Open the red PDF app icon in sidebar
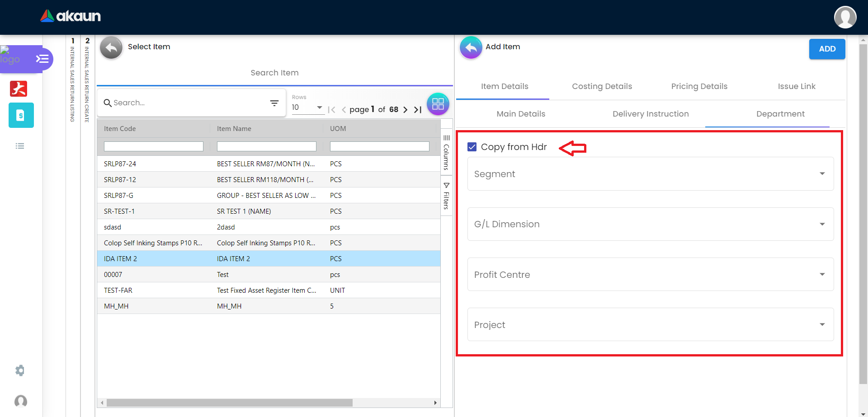The image size is (868, 417). 19,89
